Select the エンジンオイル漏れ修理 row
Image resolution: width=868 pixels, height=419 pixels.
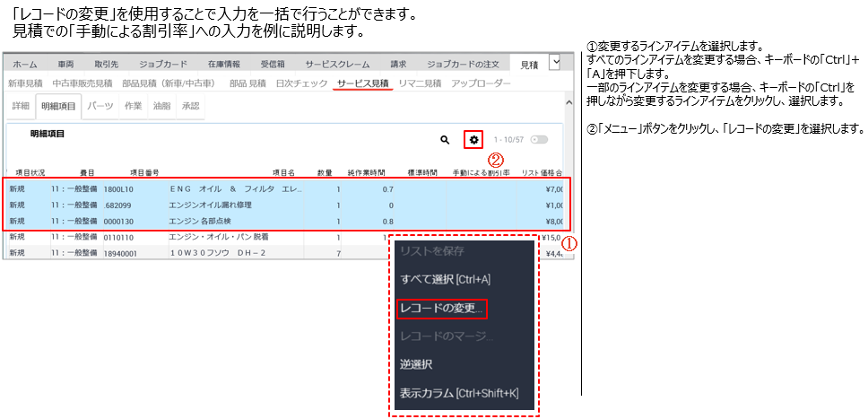(211, 205)
